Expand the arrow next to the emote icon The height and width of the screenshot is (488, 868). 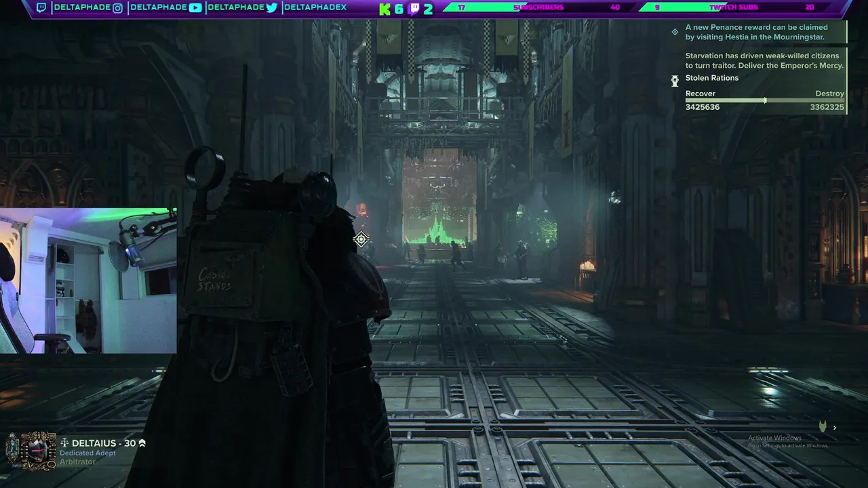835,428
